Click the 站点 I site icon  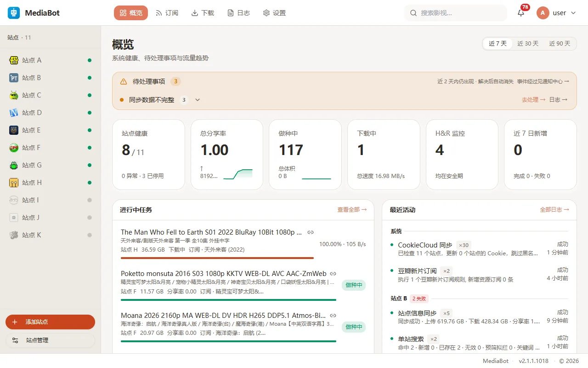[x=14, y=200]
